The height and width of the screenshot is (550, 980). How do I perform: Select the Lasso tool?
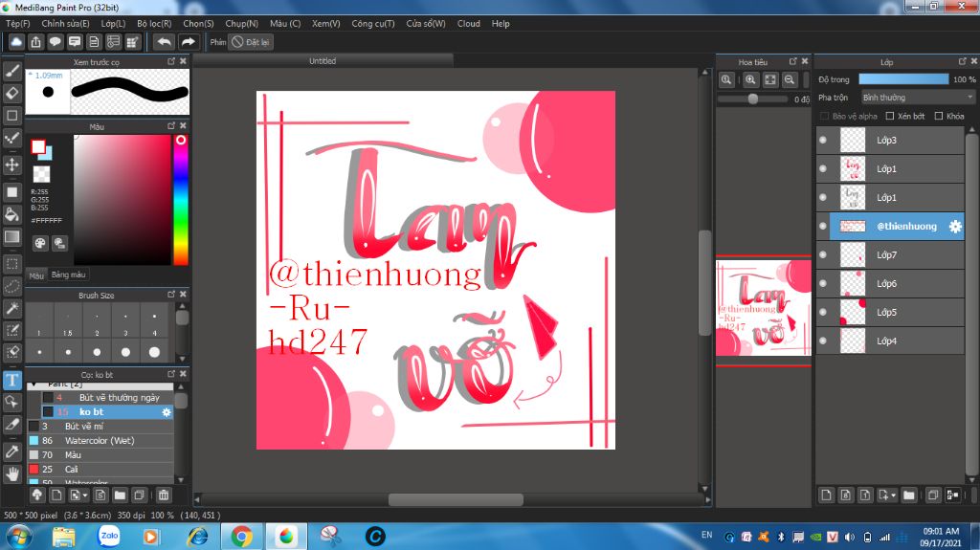point(11,286)
